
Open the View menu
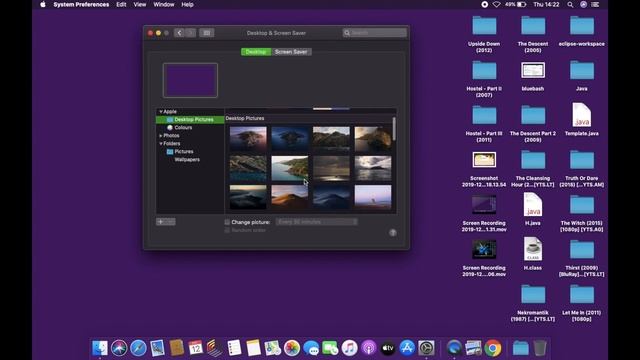point(140,4)
